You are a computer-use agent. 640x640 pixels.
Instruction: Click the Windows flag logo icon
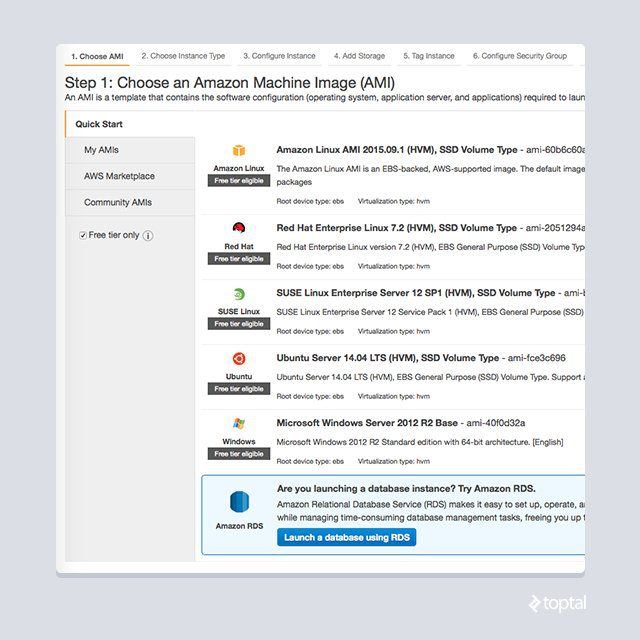pyautogui.click(x=239, y=423)
